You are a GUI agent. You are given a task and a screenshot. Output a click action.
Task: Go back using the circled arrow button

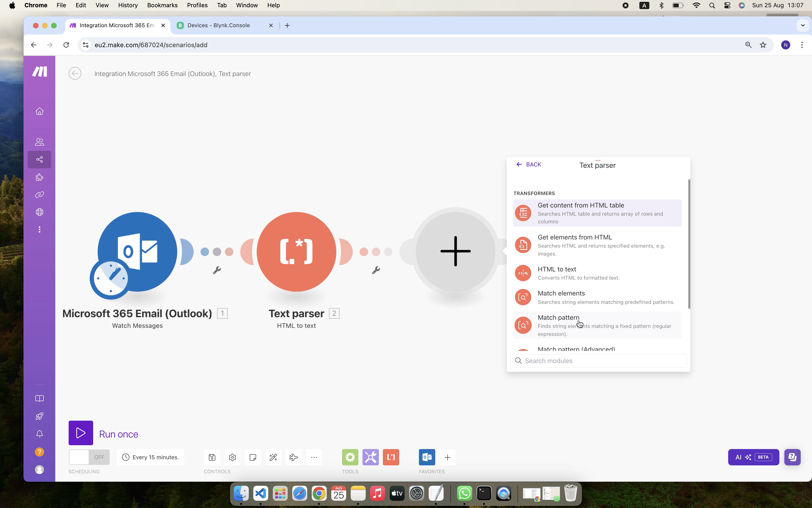[x=75, y=73]
